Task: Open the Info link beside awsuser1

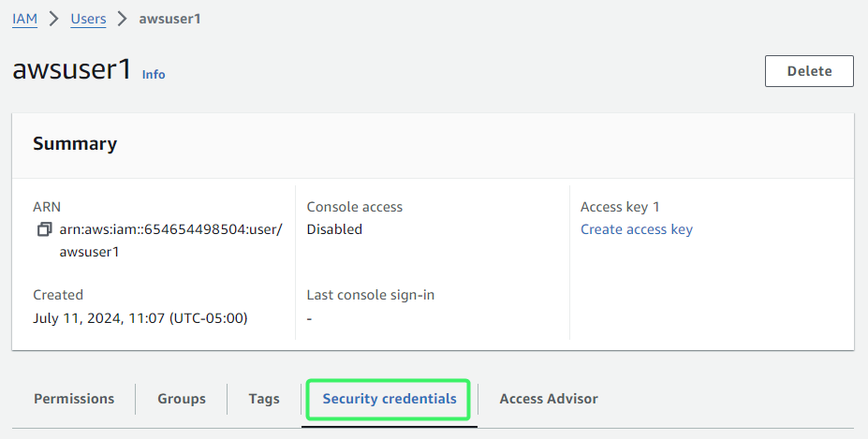Action: (154, 74)
